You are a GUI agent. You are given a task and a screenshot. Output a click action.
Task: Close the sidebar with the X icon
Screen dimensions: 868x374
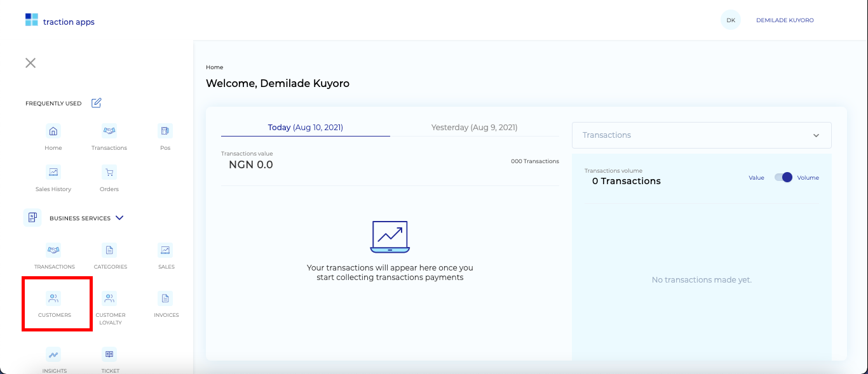(x=30, y=62)
